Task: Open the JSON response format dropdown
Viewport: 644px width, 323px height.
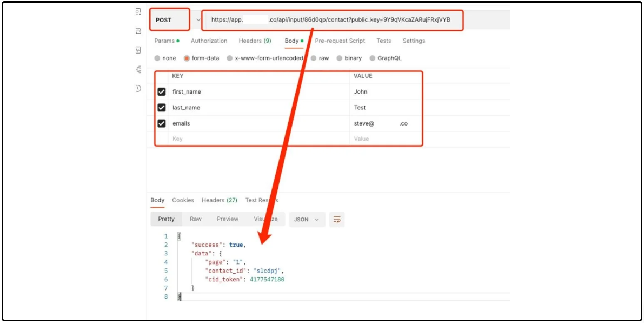Action: [x=307, y=219]
